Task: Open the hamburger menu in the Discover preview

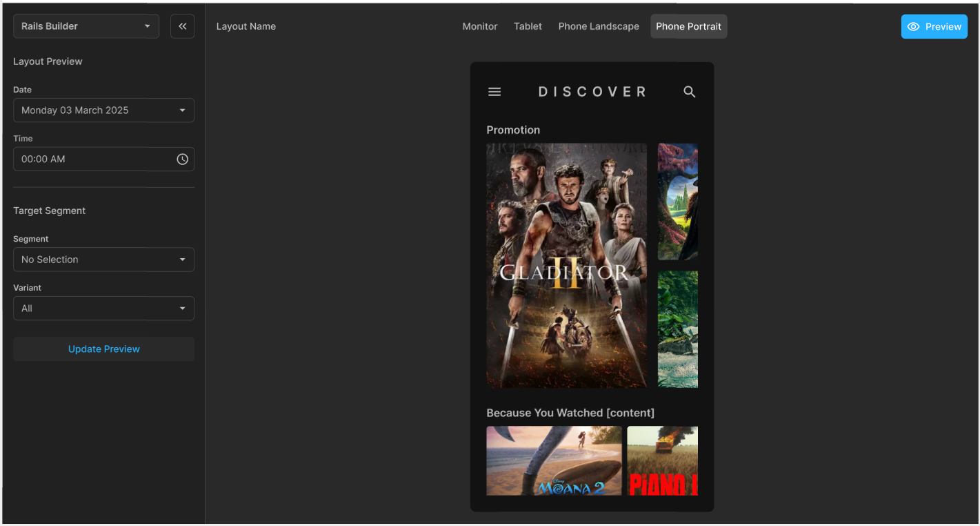Action: click(x=494, y=92)
